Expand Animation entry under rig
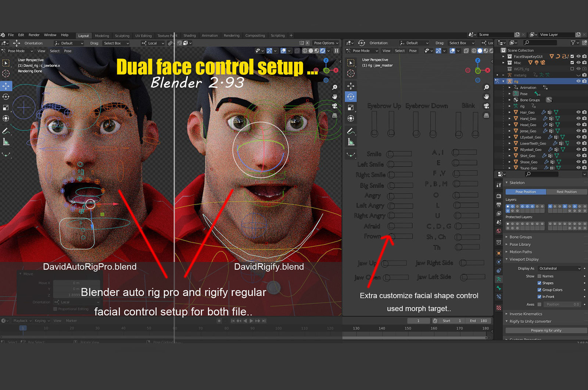 [510, 88]
